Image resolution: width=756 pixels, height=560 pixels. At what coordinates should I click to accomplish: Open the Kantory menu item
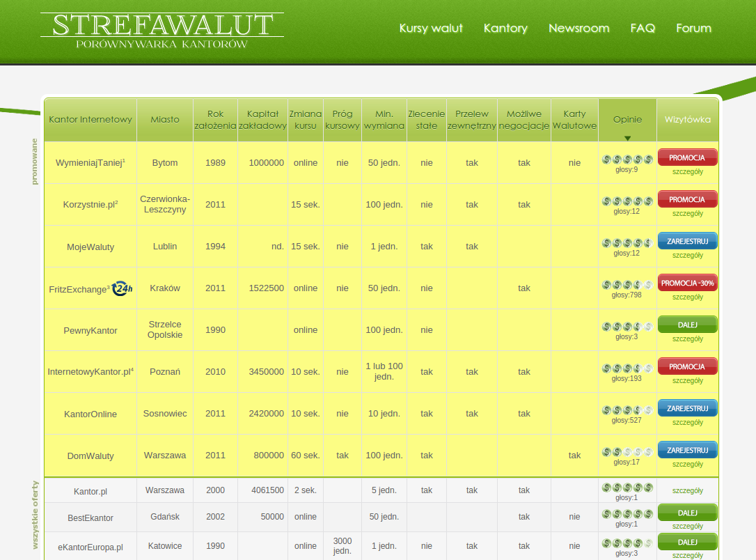point(506,28)
